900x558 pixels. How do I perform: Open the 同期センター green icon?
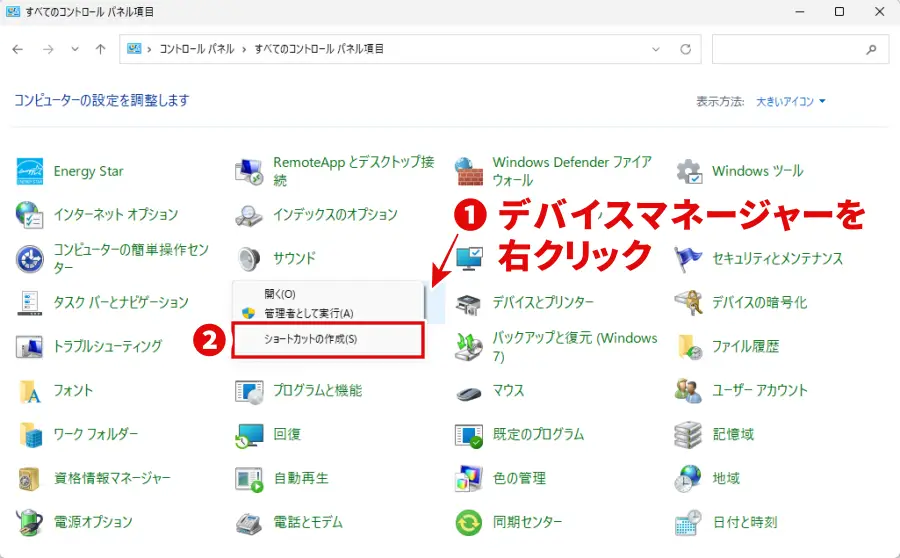point(469,522)
